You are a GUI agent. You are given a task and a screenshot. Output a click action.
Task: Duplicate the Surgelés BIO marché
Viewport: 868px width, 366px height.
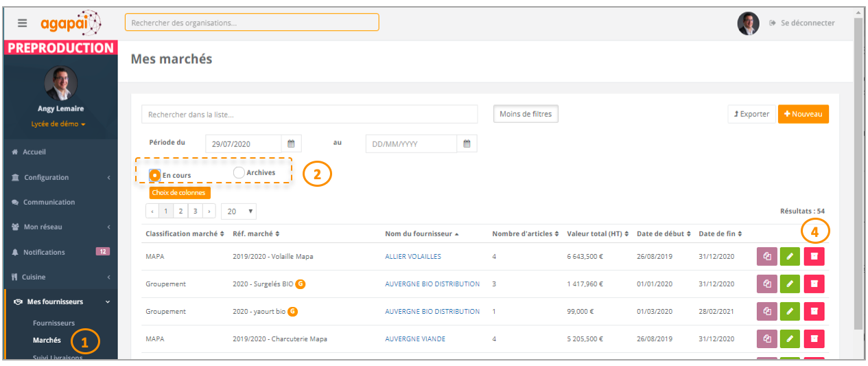point(767,284)
